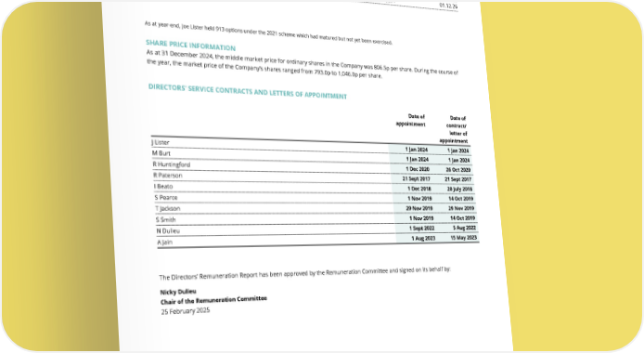Select the J Lister table row
644x353 pixels.
click(x=311, y=146)
